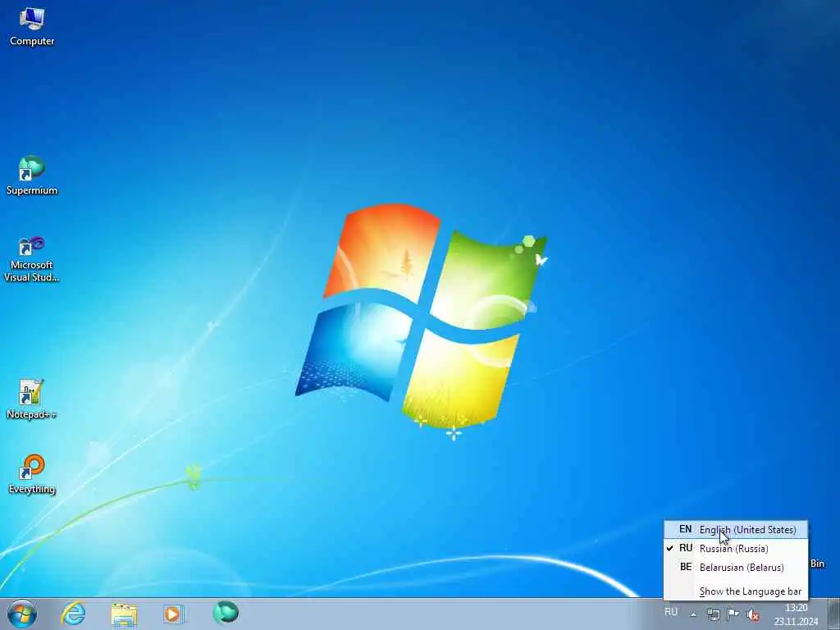Switch input to English (United States)
The width and height of the screenshot is (840, 630).
tap(736, 529)
